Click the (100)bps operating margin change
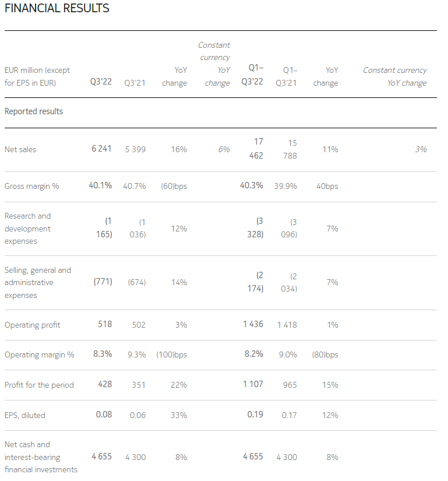 pyautogui.click(x=171, y=354)
